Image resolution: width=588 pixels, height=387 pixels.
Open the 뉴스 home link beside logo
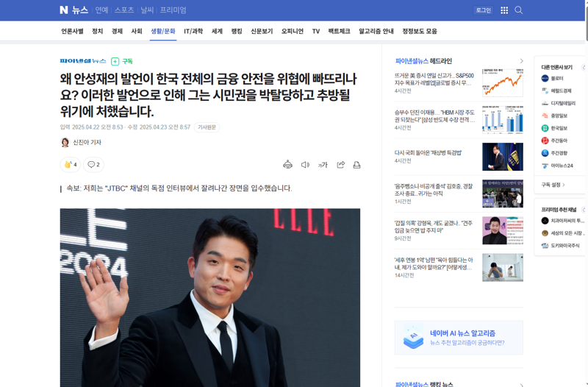tap(79, 10)
